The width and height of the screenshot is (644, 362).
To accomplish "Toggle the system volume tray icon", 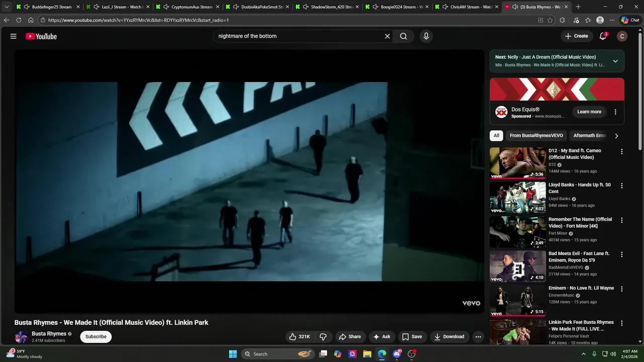I will (x=613, y=354).
